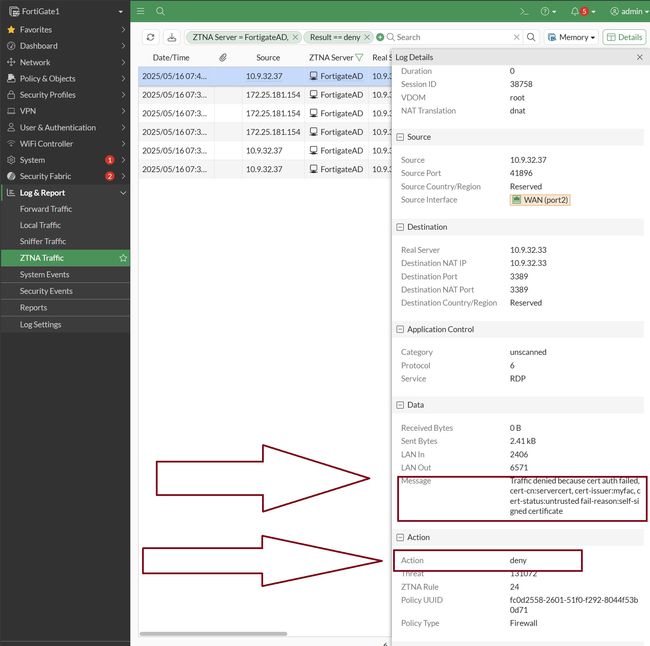Viewport: 650px width, 646px height.
Task: Open System Events logs
Action: point(44,274)
